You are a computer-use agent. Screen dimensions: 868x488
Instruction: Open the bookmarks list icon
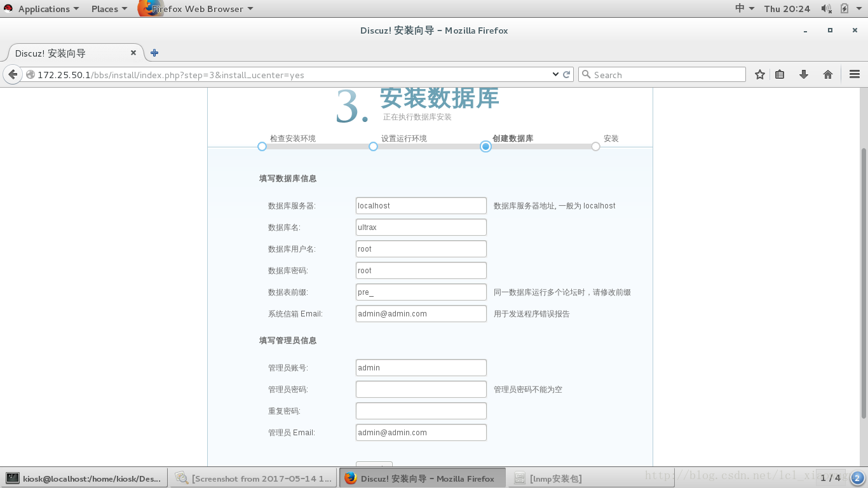[x=780, y=74]
